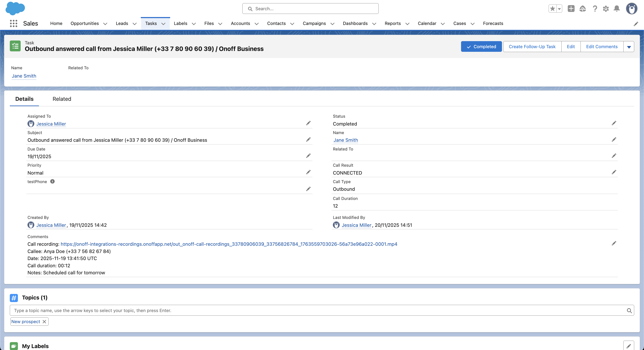Edit the Assigned To field pencil
Viewport: 644px width, 350px height.
[x=308, y=123]
